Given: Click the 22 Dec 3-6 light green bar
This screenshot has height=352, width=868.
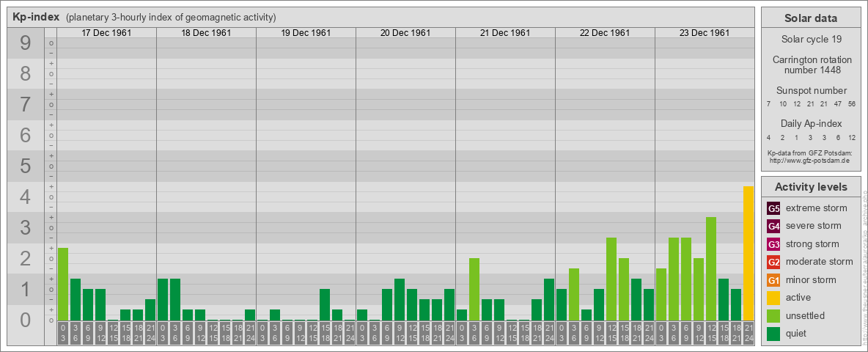Looking at the screenshot, I should point(573,295).
